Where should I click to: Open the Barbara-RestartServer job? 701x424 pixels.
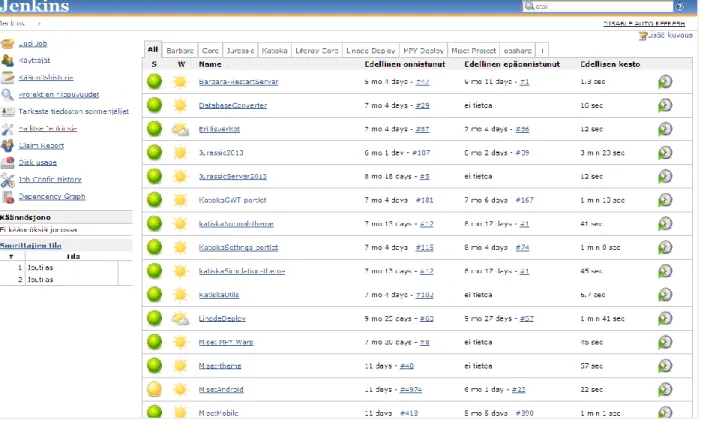(238, 82)
